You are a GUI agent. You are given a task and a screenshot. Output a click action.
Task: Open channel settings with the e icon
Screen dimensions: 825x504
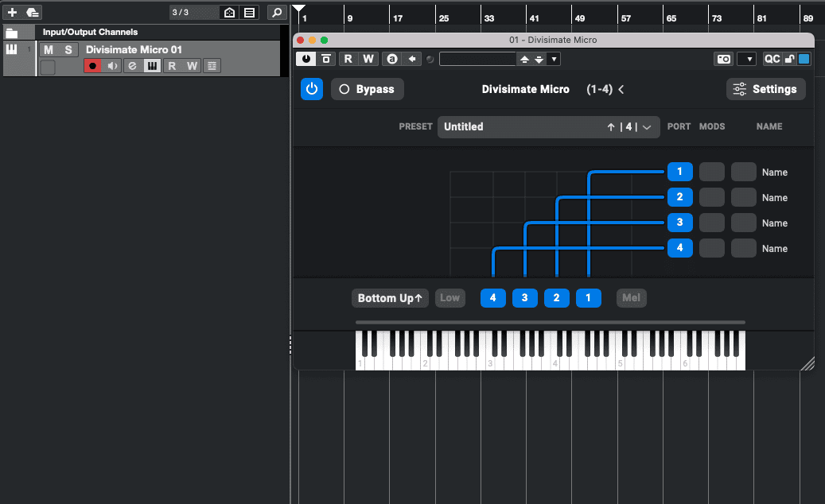132,66
